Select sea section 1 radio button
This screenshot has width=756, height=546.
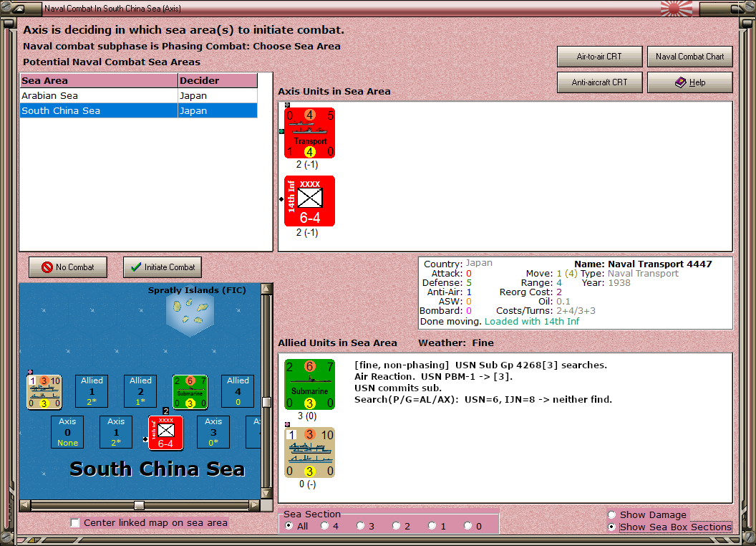[x=432, y=526]
